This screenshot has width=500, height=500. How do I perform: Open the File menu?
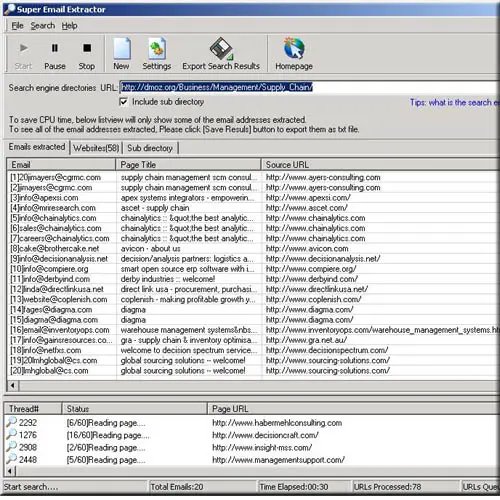point(17,26)
